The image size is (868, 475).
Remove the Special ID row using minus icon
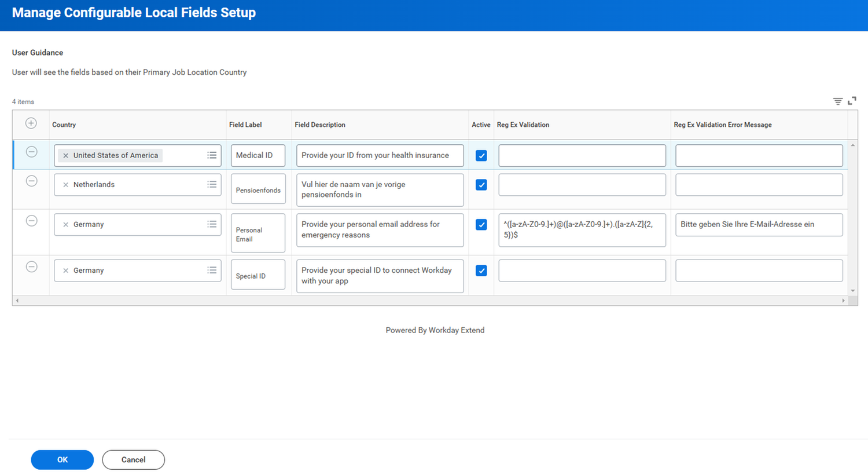pos(31,266)
